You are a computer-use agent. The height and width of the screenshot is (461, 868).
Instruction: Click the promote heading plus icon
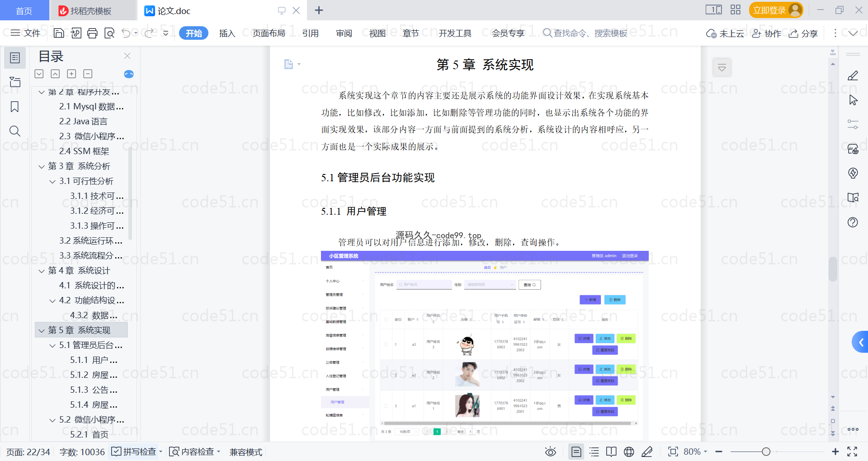[x=71, y=74]
